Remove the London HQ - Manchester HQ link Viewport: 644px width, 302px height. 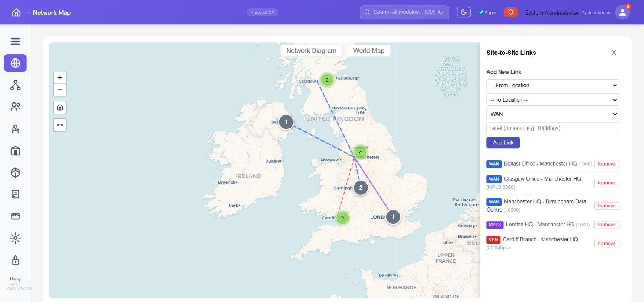606,225
